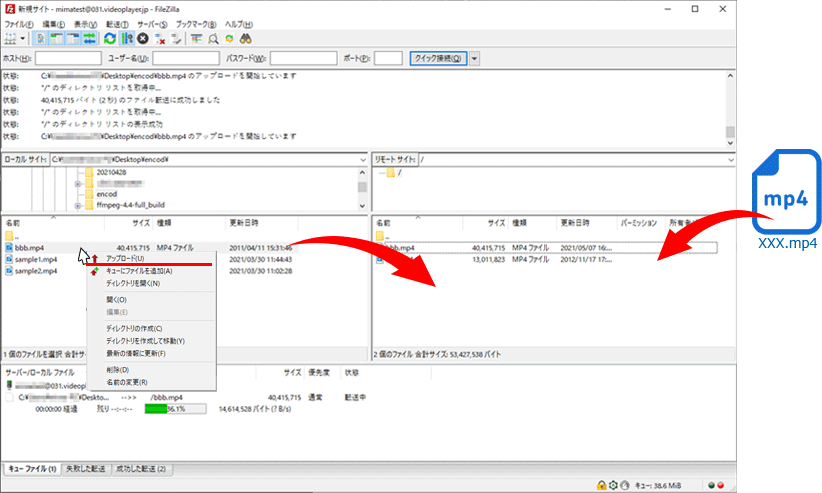
Task: Open the local site path dropdown
Action: coord(363,159)
